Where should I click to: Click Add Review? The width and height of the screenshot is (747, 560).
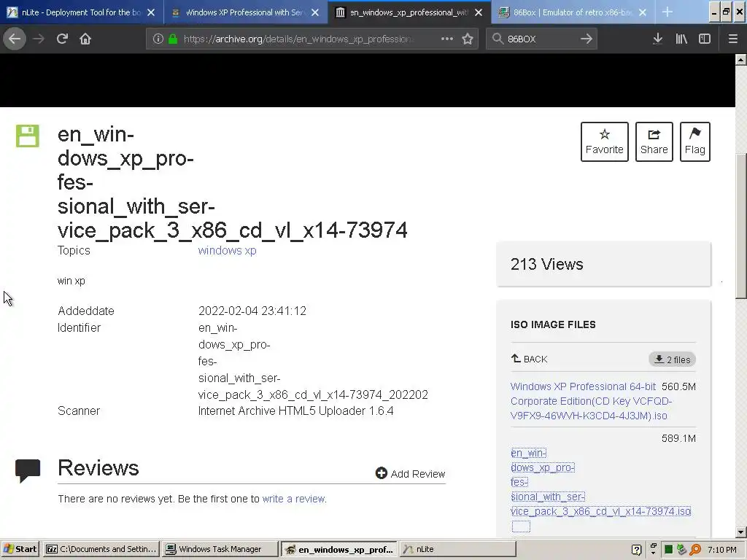[x=410, y=473]
